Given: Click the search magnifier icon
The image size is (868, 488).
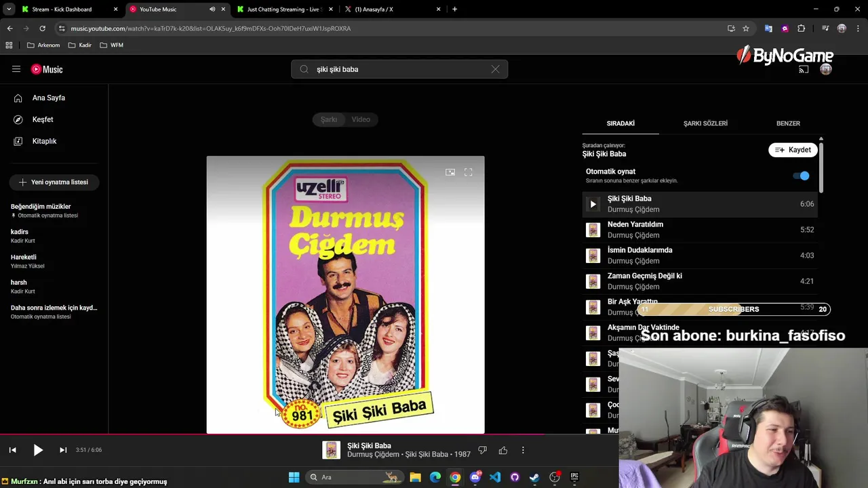Looking at the screenshot, I should coord(304,69).
